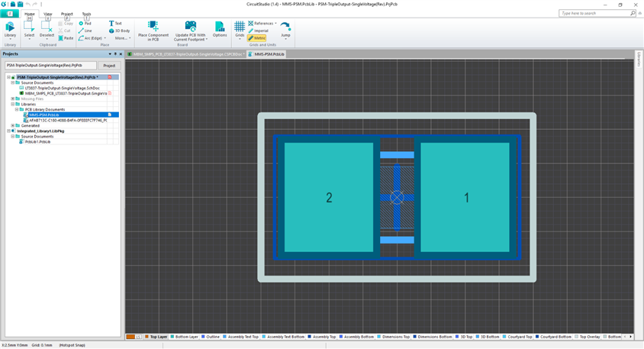Collapse the Libraries tree folder
Screen dimensions: 644x349
tap(13, 104)
